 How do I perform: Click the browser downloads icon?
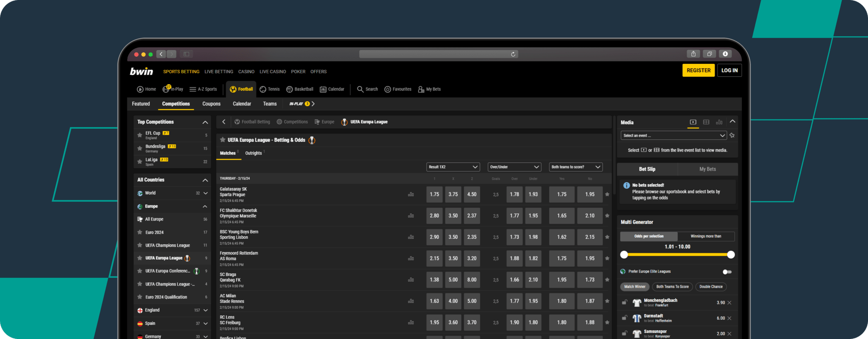(725, 54)
